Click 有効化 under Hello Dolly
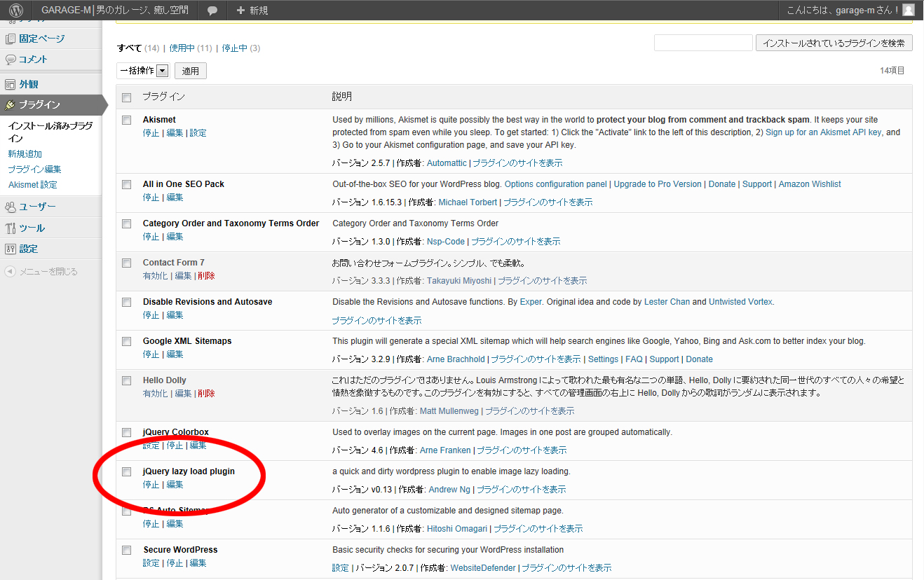The height and width of the screenshot is (580, 924). 155,394
